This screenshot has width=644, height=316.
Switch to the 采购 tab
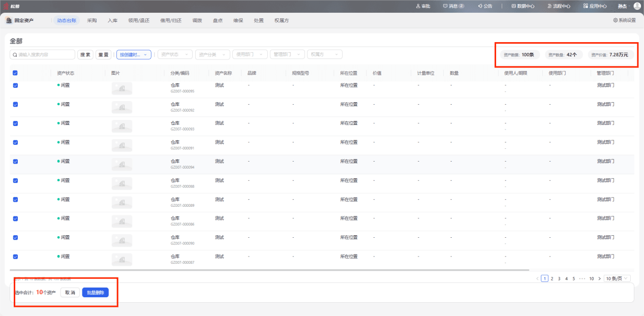pyautogui.click(x=91, y=20)
